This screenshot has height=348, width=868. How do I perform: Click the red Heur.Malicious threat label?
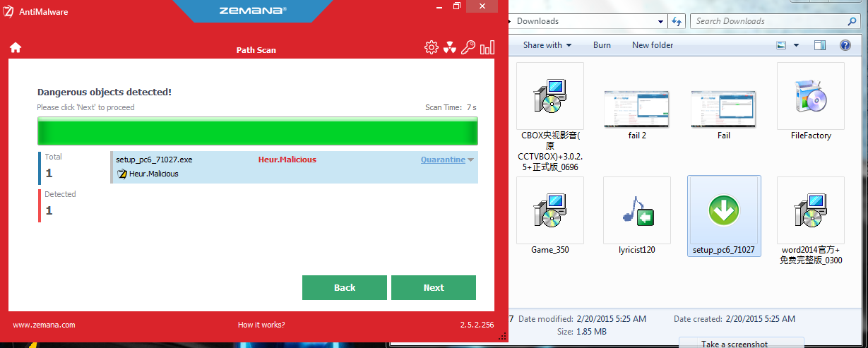(x=287, y=160)
